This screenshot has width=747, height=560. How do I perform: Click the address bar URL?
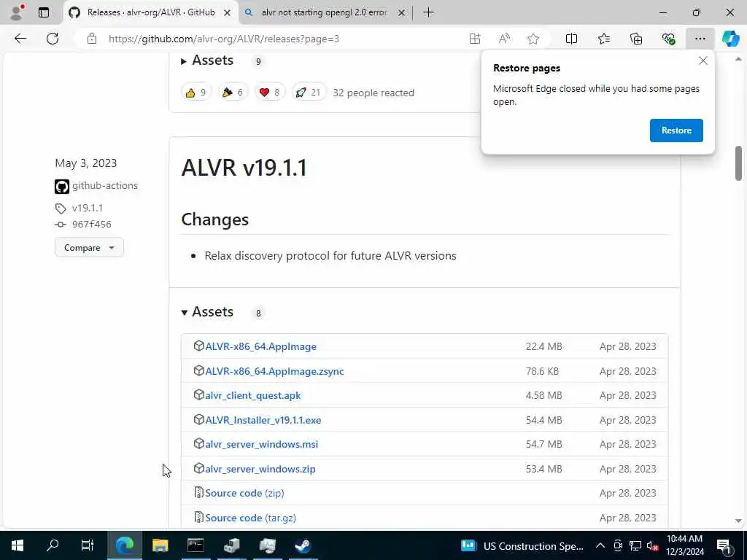click(x=223, y=39)
